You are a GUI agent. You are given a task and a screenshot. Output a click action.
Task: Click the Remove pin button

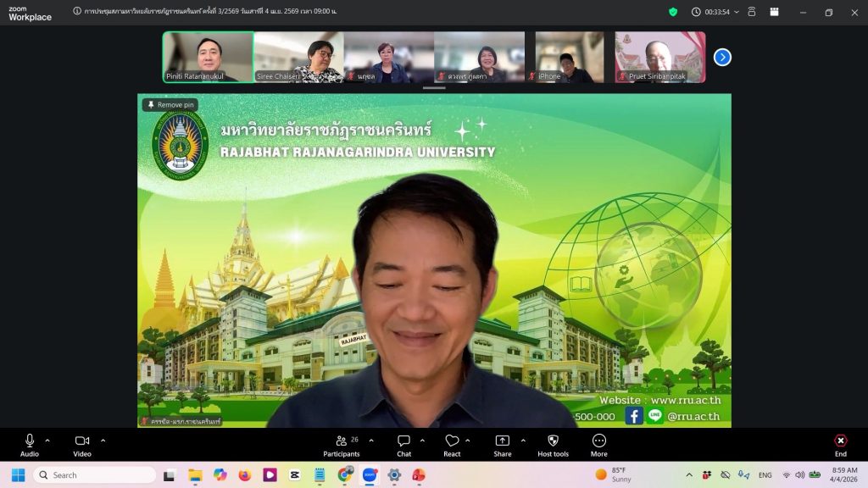[170, 105]
